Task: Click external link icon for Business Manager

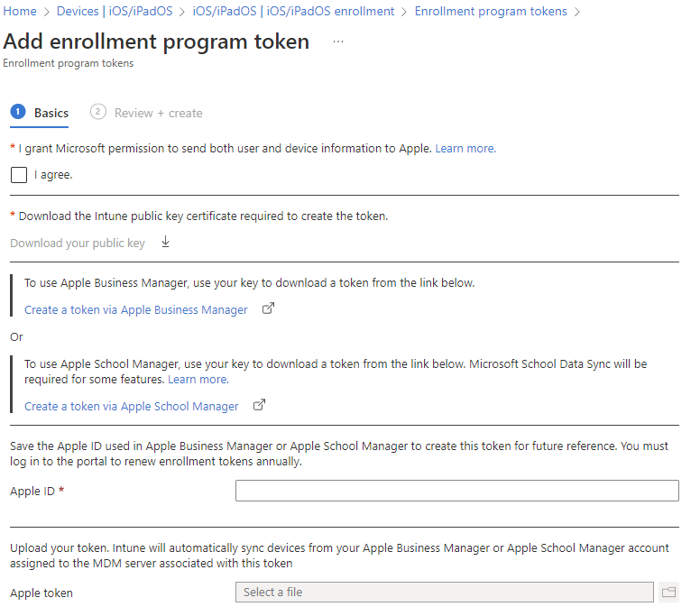Action: pyautogui.click(x=268, y=308)
